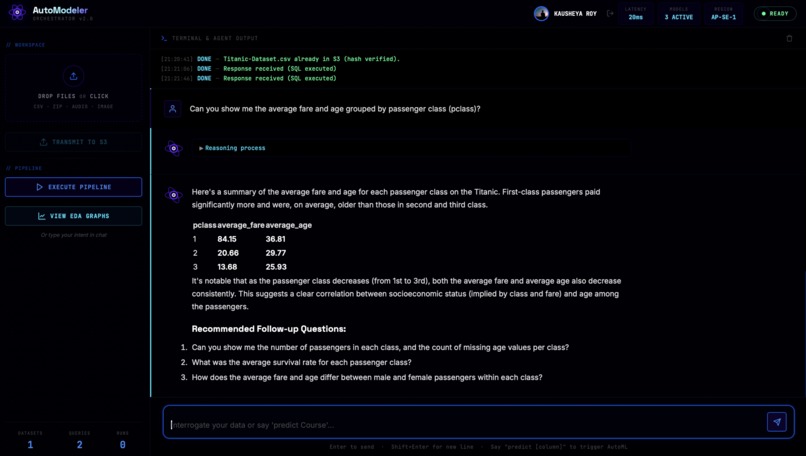Click Transmit to S3 button
The width and height of the screenshot is (806, 456).
pos(74,142)
